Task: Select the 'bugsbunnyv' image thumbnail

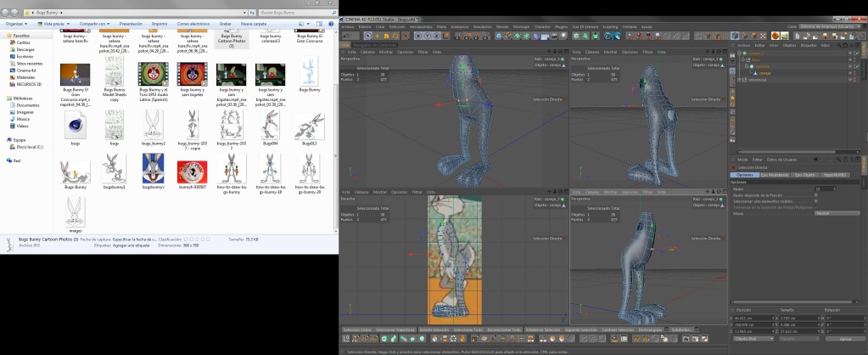Action: coord(154,168)
